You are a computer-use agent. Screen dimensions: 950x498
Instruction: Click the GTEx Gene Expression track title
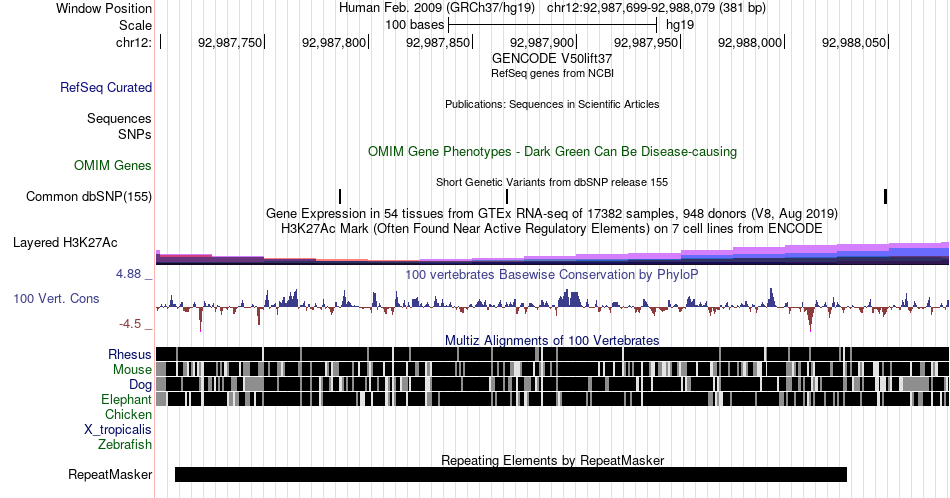552,213
